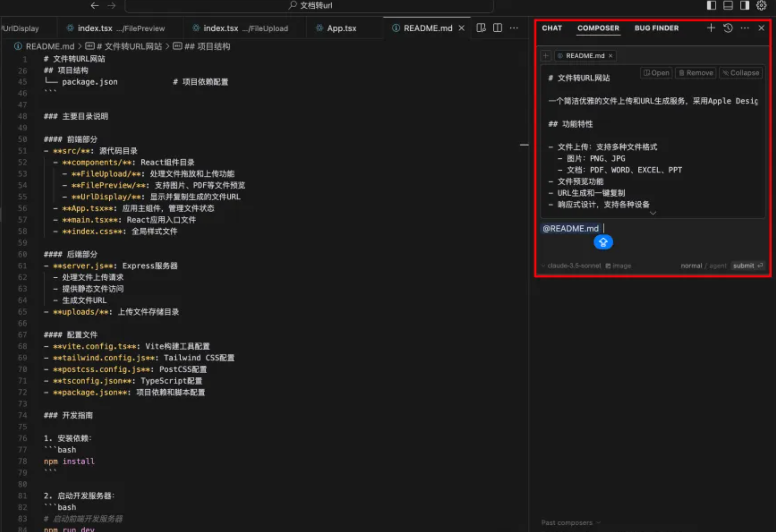The width and height of the screenshot is (779, 532).
Task: Click the #### 后端部分 heading
Action: pos(70,254)
